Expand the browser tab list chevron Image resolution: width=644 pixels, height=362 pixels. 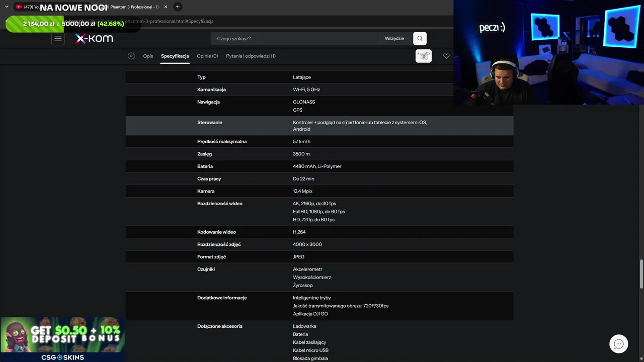[x=7, y=7]
